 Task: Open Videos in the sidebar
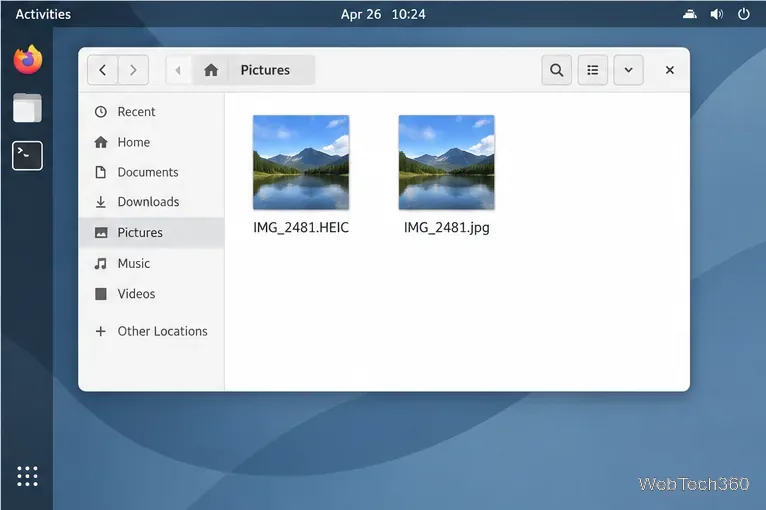(151, 294)
